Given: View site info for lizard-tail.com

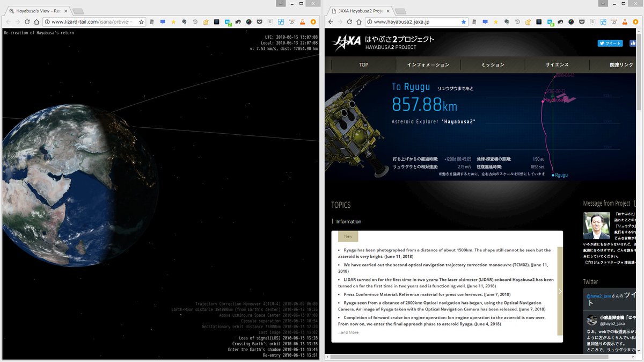Looking at the screenshot, I should pyautogui.click(x=47, y=22).
